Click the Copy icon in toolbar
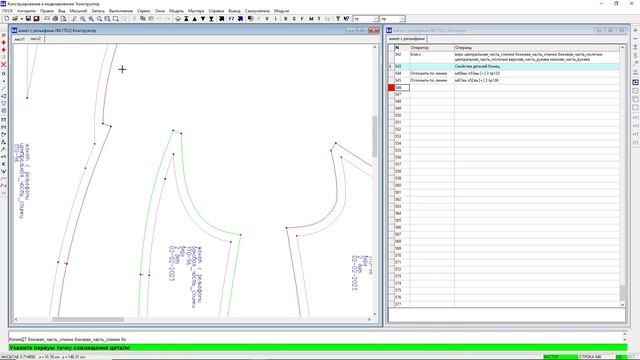The height and width of the screenshot is (360, 640). pos(143,19)
